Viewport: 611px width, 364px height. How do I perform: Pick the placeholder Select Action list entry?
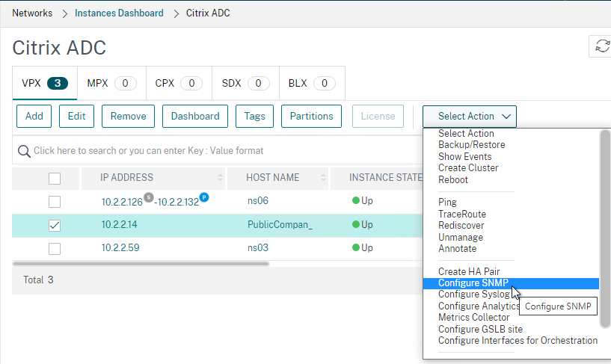(x=466, y=134)
